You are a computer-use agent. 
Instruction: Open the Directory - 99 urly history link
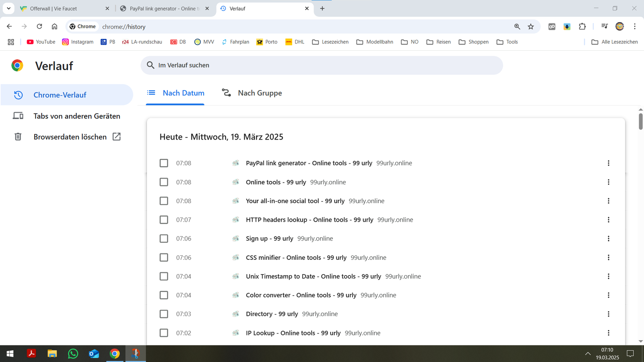(x=272, y=314)
